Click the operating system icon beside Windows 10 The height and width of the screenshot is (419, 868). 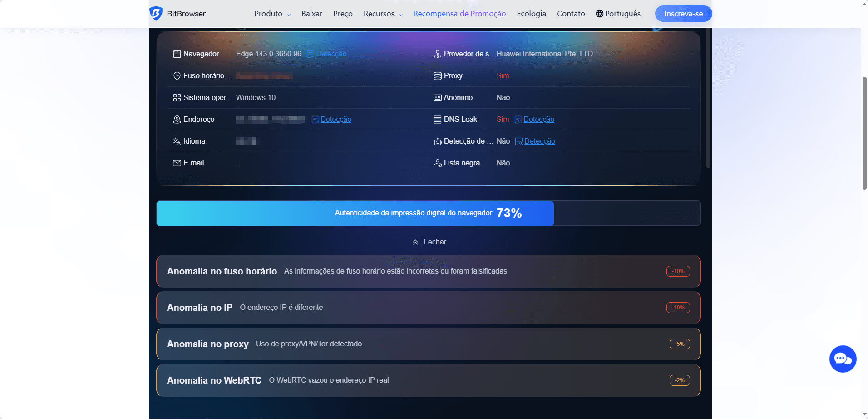(177, 97)
